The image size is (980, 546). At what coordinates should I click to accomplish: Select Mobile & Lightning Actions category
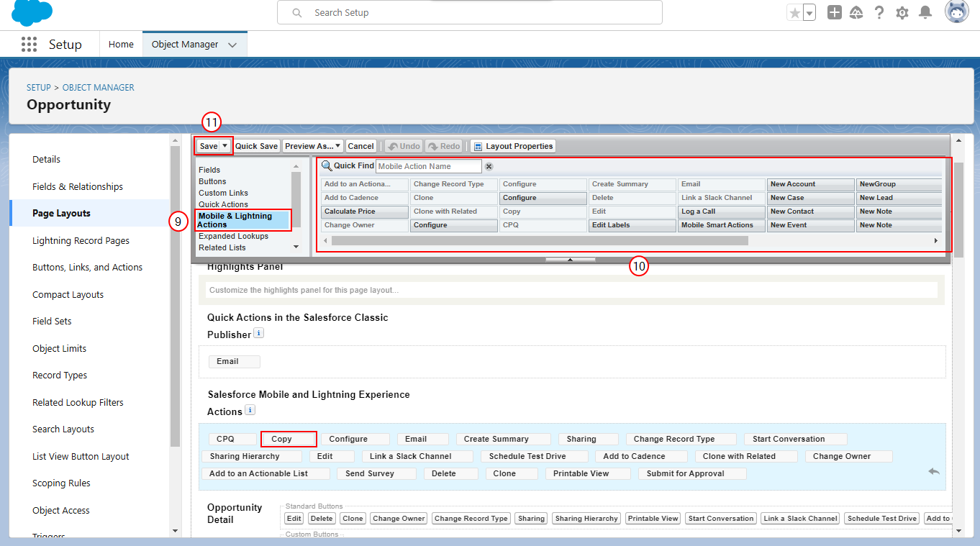[x=243, y=220]
